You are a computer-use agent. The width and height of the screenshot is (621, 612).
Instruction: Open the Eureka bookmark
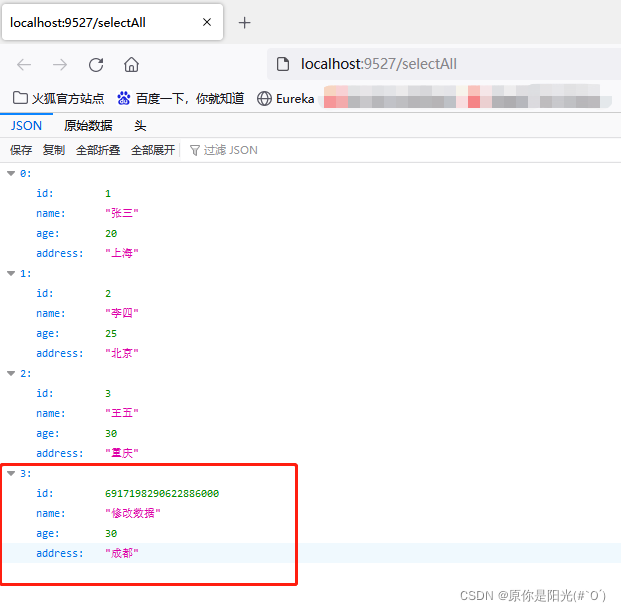tap(286, 98)
